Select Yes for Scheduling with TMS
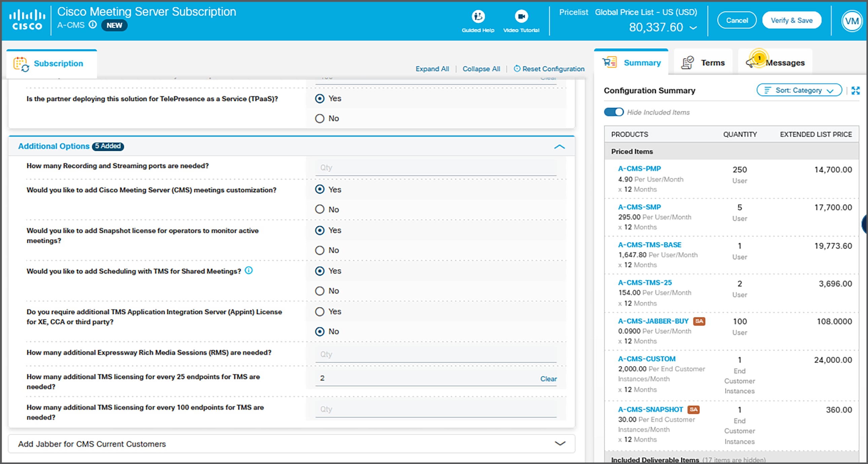 click(x=319, y=271)
